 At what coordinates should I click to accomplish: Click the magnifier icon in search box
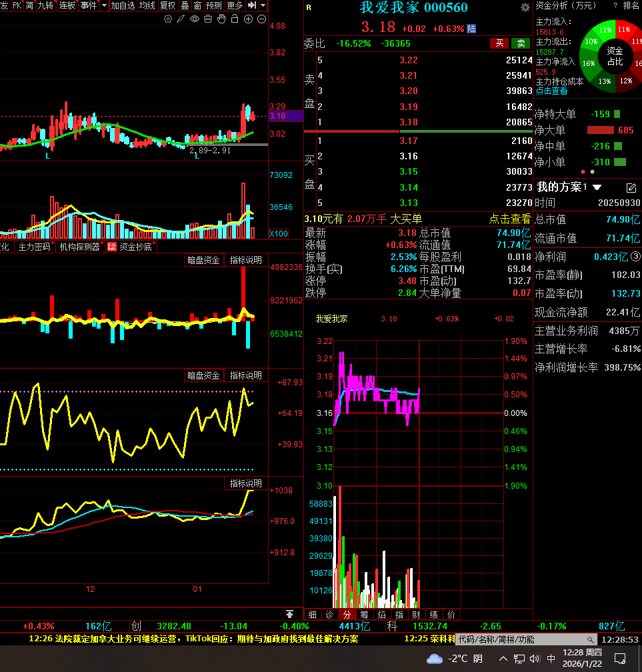(591, 639)
